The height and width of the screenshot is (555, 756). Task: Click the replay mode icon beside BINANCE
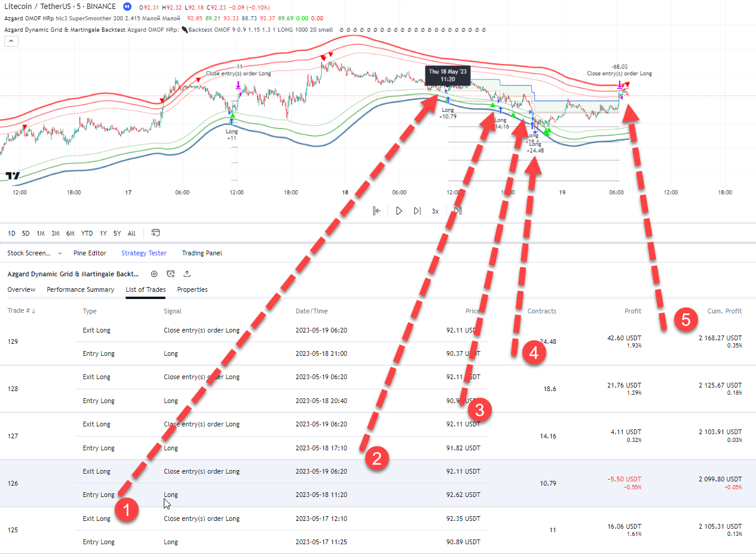127,7
